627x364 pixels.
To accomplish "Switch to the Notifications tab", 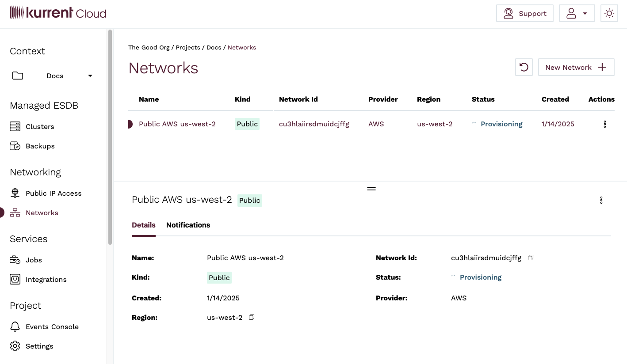I will click(188, 225).
